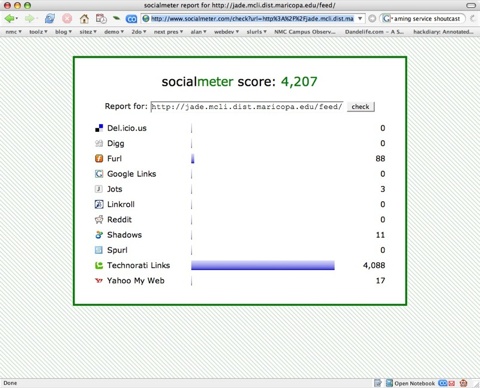Open the NMC Campus Observer bookmark
Viewport: 480px width, 388px height.
305,32
